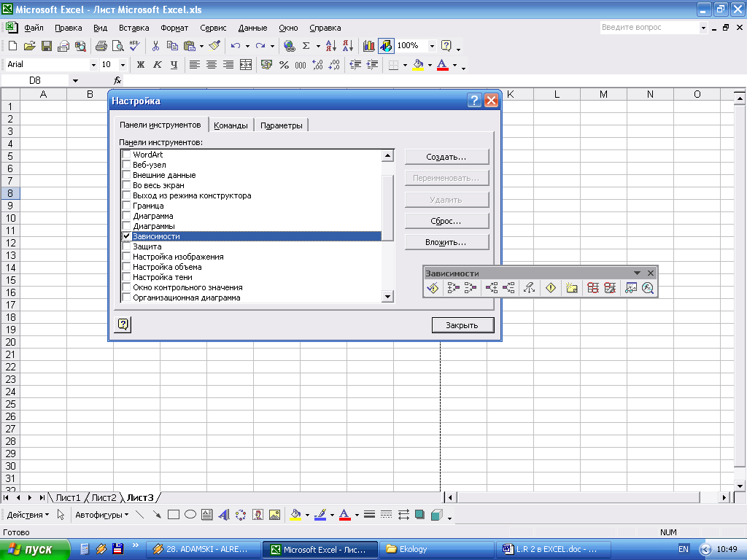Click Remove Precedent Arrows icon in Зависимости toolbar
This screenshot has width=747, height=560.
click(x=471, y=288)
